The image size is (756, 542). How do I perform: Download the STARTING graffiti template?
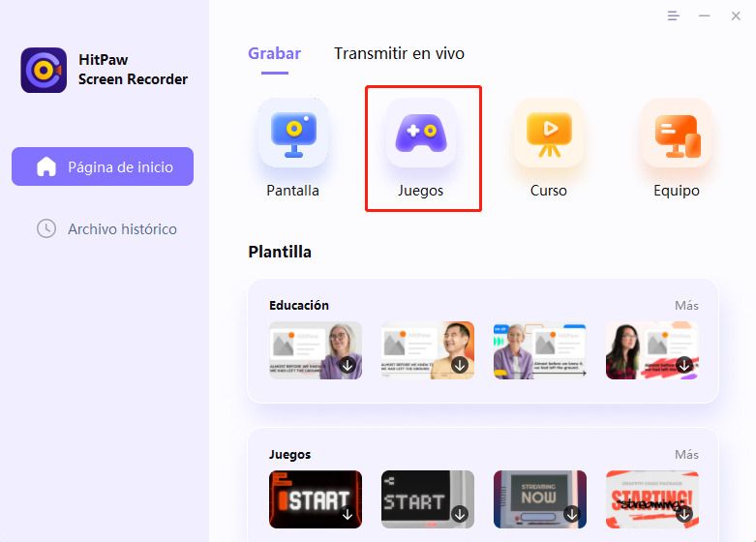(x=684, y=515)
